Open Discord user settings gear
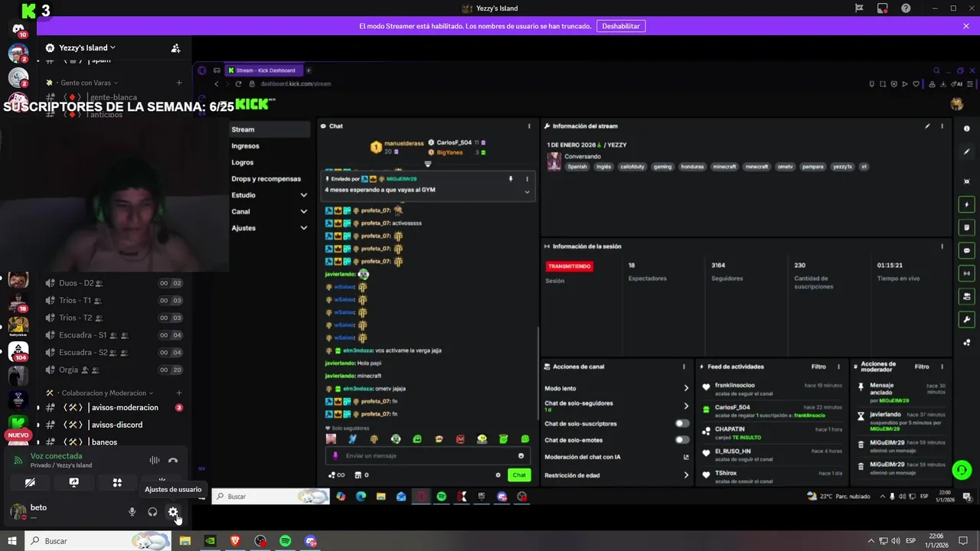980x551 pixels. coord(173,512)
